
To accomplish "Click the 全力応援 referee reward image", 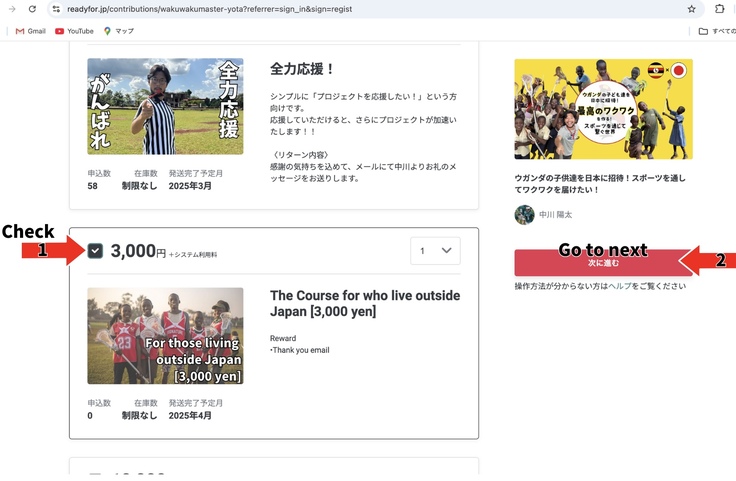I will 165,106.
